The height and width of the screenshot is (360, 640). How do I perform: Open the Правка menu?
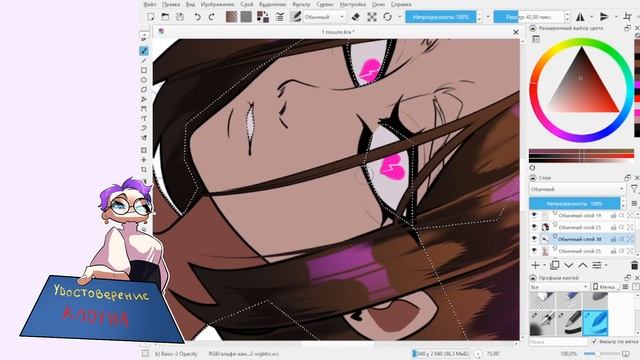point(171,4)
